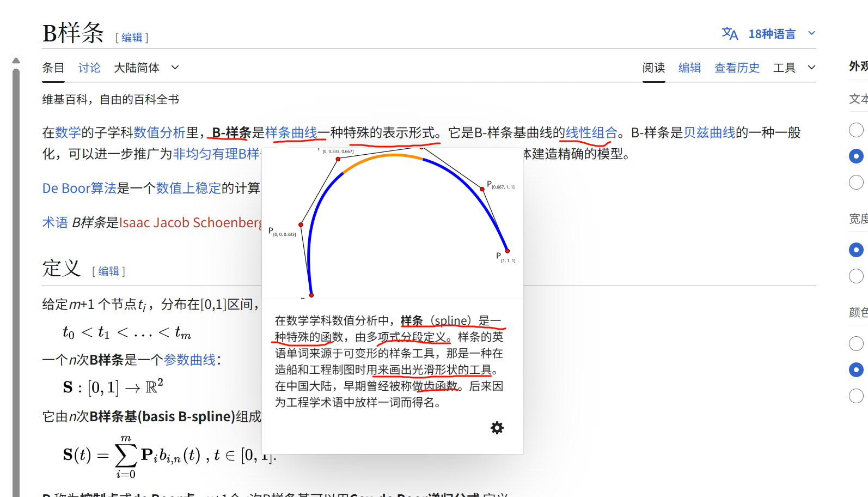Screen dimensions: 868x497
Task: Click the left sidebar scrollbar up arrow
Action: click(16, 60)
